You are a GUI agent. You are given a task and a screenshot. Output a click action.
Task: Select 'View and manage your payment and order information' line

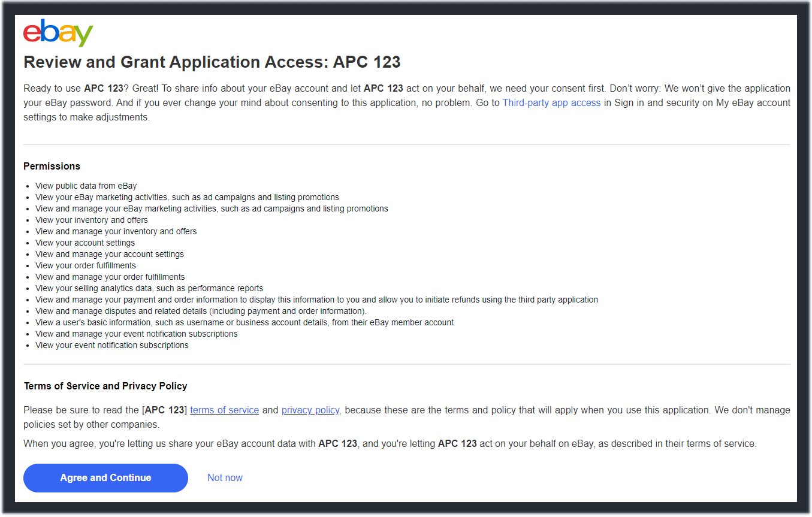316,300
